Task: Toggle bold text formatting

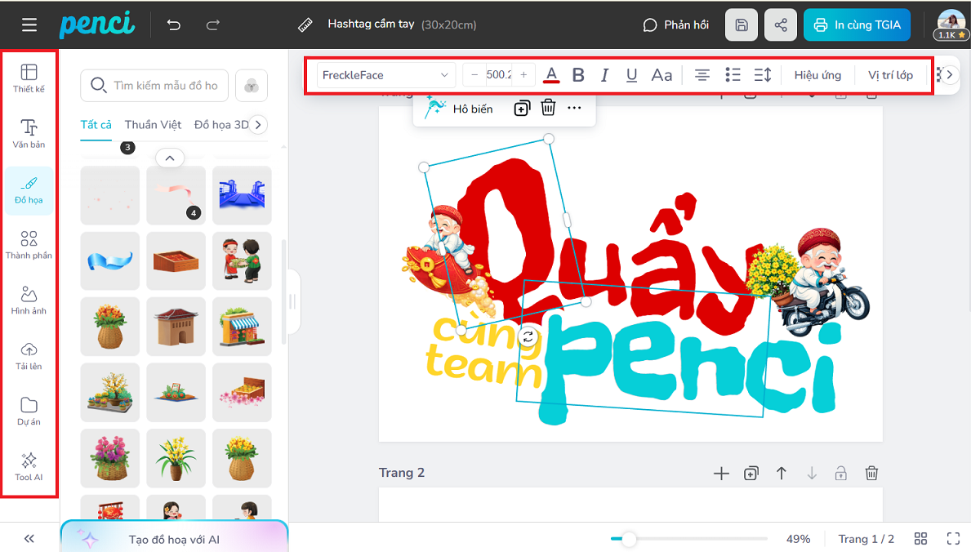Action: tap(578, 75)
